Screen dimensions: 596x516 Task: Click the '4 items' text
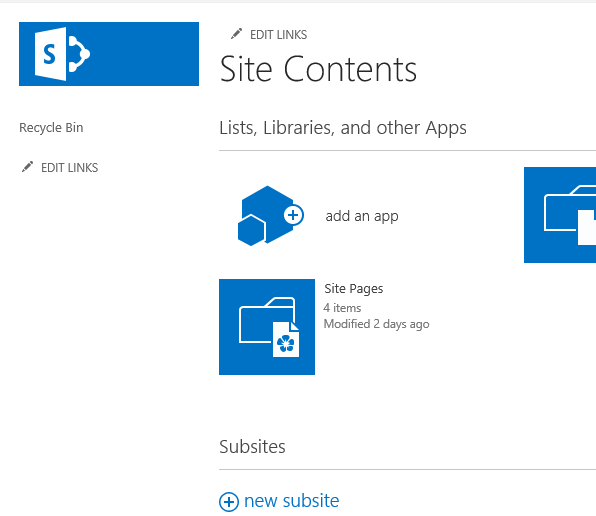pos(342,308)
